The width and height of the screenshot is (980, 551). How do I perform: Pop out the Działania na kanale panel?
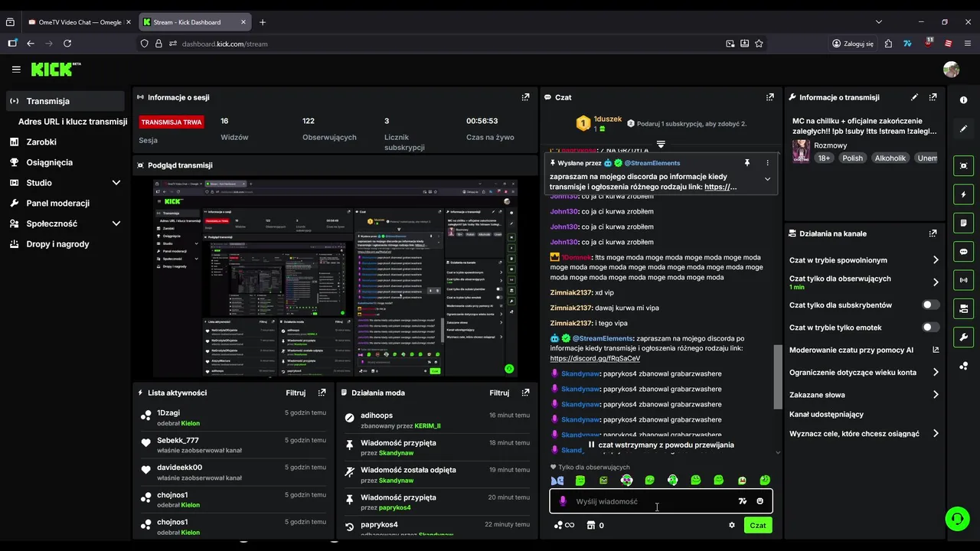933,233
